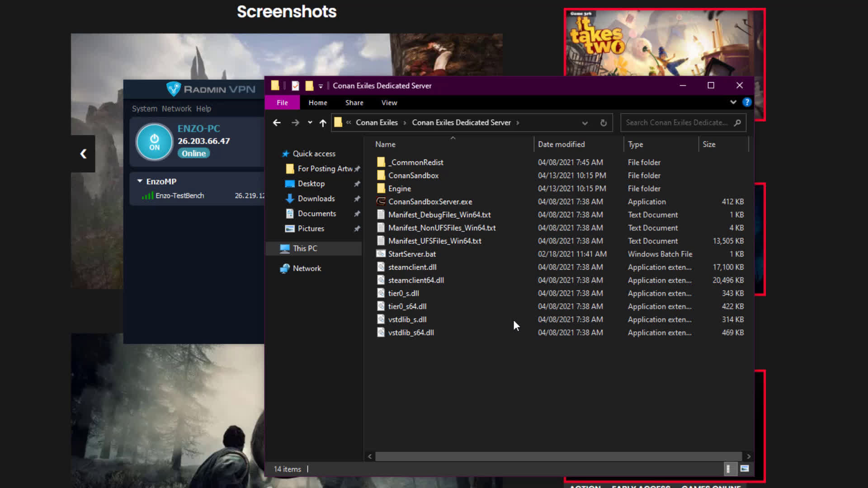This screenshot has height=488, width=868.
Task: Click the File tab in File Explorer
Action: click(282, 103)
